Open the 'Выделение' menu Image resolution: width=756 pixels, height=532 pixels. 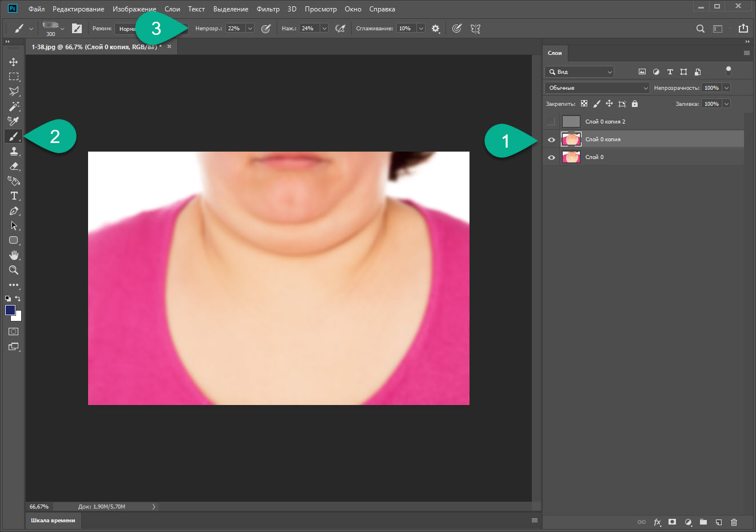pyautogui.click(x=230, y=9)
